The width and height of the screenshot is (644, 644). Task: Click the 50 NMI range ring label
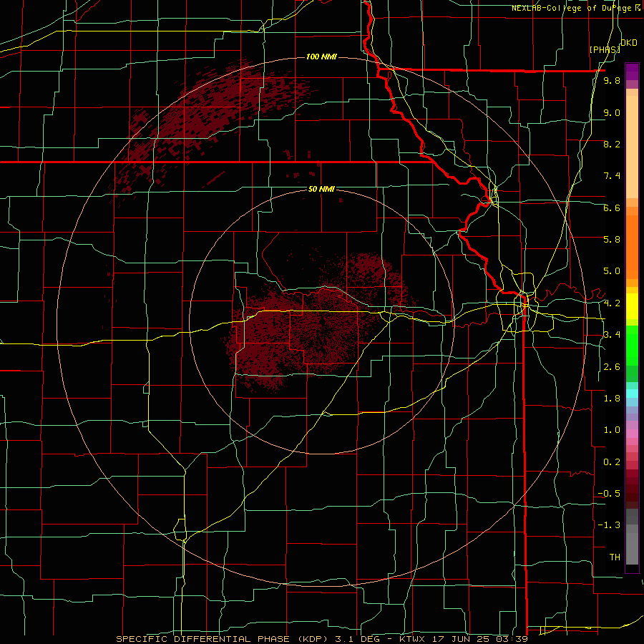(321, 189)
